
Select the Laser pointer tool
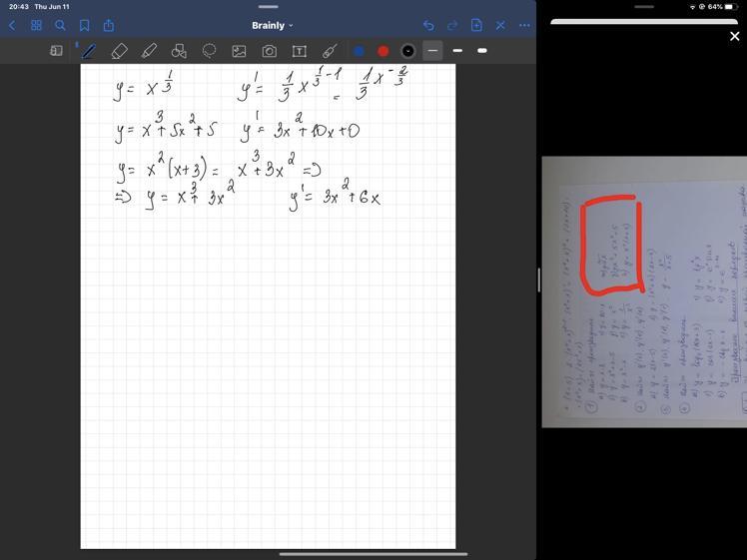point(330,51)
